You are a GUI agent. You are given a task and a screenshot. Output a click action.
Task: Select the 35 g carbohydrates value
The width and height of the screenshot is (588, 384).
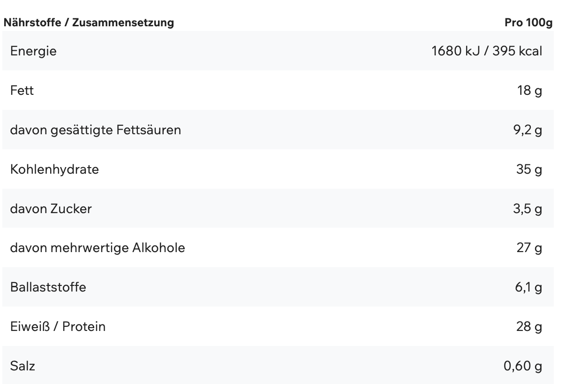coord(529,169)
